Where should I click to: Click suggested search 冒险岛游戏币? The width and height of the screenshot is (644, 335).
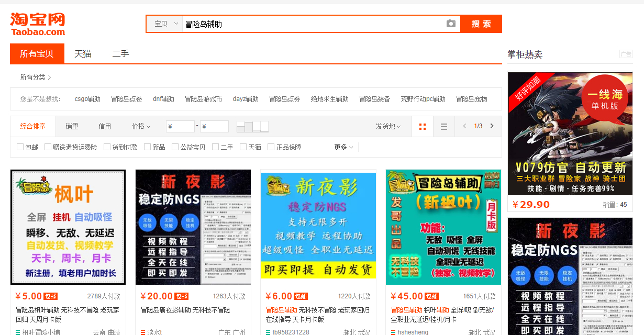pos(204,99)
